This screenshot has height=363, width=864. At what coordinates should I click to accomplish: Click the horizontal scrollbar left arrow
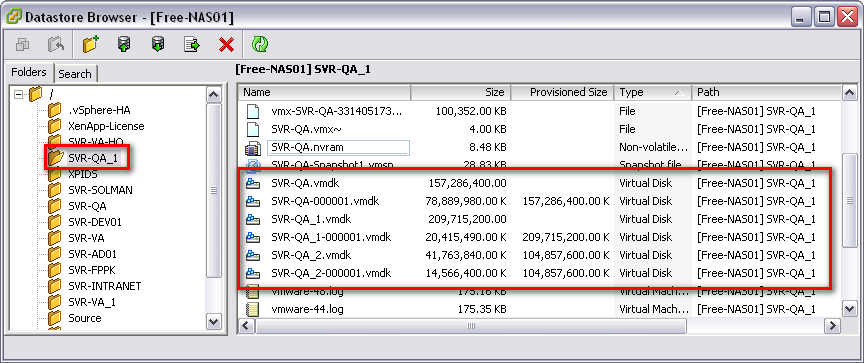[x=247, y=326]
